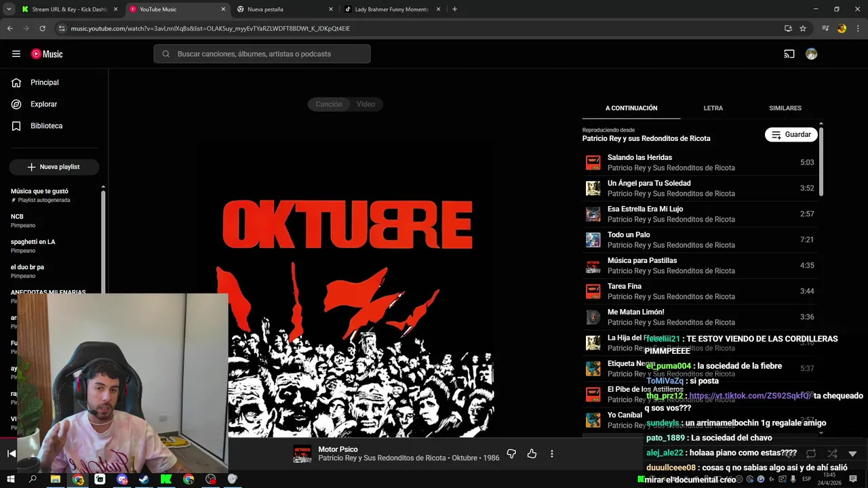Screen dimensions: 868x488
Task: Toggle repeat mode in player bar
Action: click(811, 453)
